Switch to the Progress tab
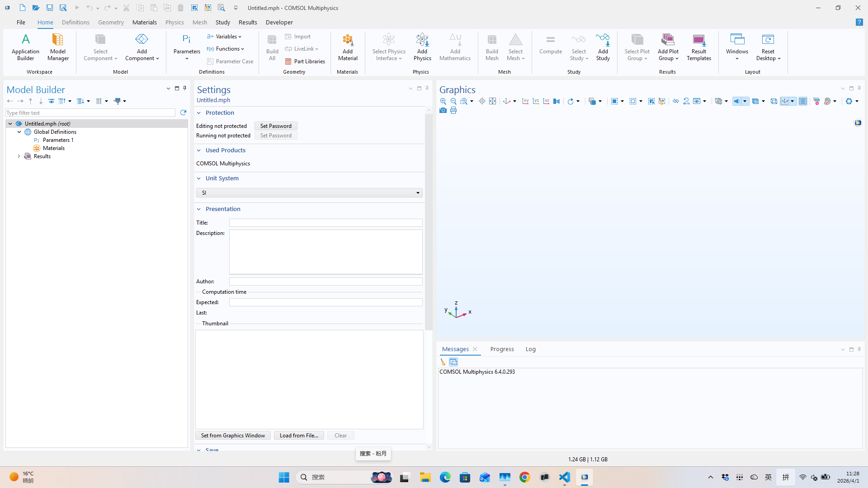868x488 pixels. click(502, 349)
